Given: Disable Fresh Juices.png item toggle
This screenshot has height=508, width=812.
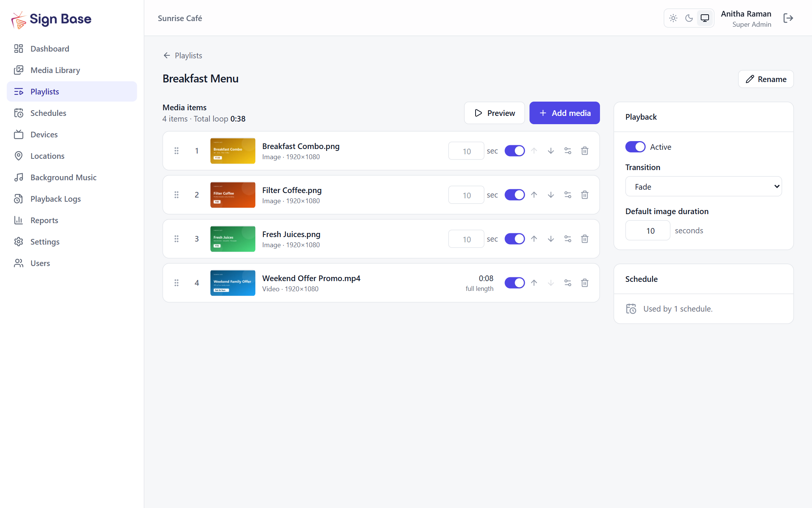Looking at the screenshot, I should (x=515, y=239).
